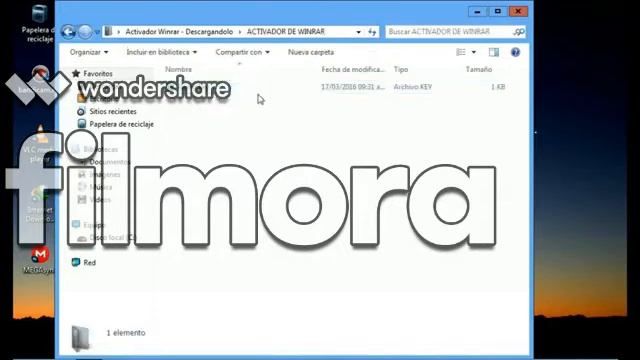Go back with the Explorer back arrow
This screenshot has width=640, height=360.
pyautogui.click(x=68, y=32)
